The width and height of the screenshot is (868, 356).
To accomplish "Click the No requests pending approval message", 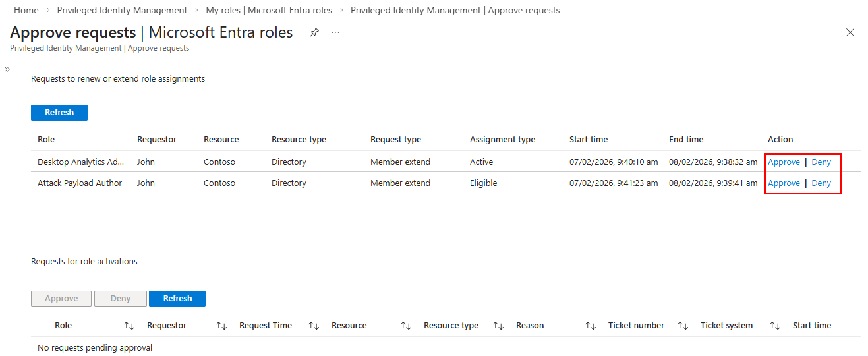I will pyautogui.click(x=95, y=348).
